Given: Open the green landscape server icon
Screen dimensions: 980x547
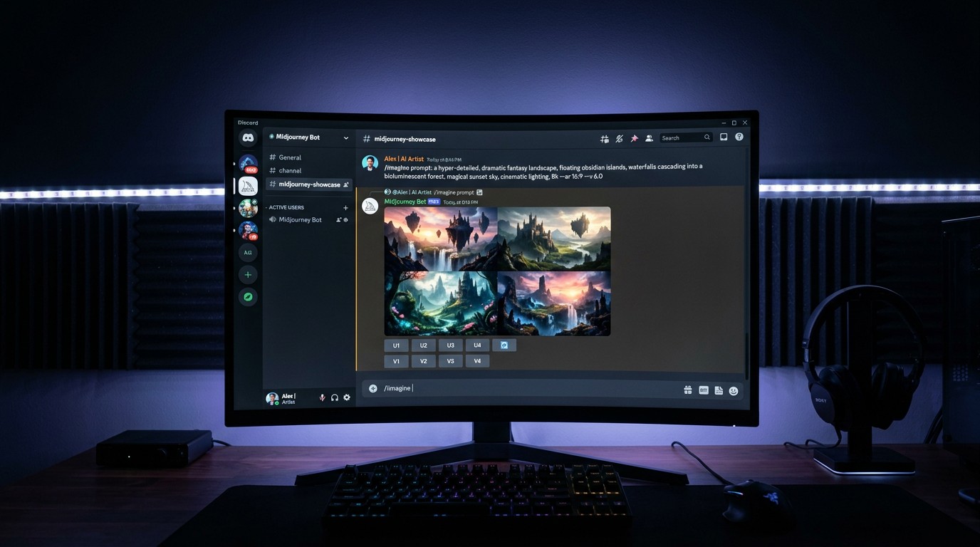Looking at the screenshot, I should pyautogui.click(x=248, y=208).
